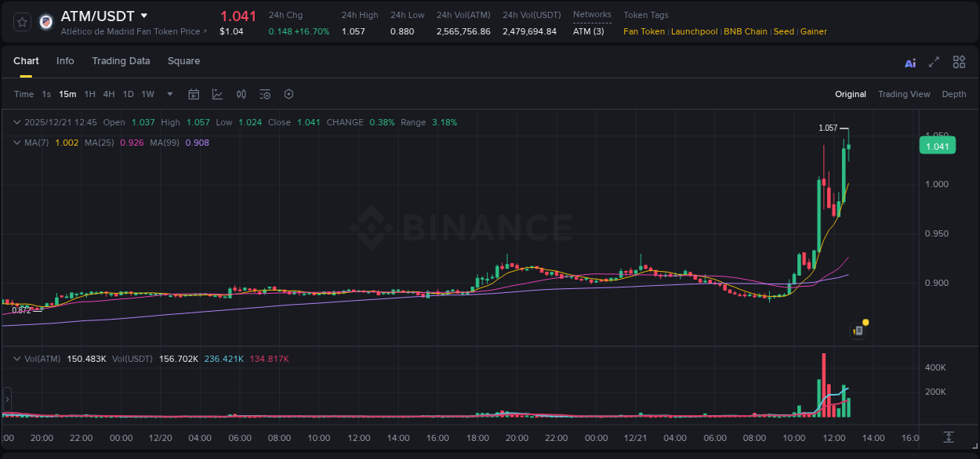This screenshot has width=980, height=459.
Task: Collapse the MA indicator row
Action: pos(16,143)
